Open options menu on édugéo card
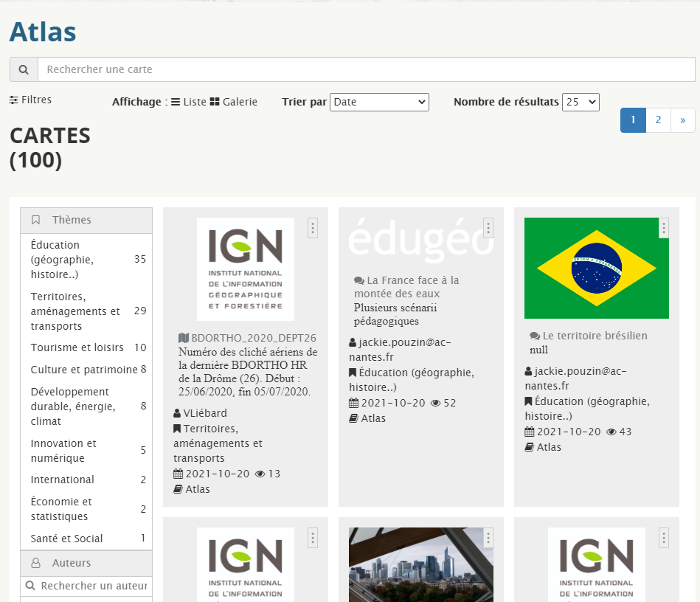Viewport: 700px width, 602px height. [x=488, y=228]
